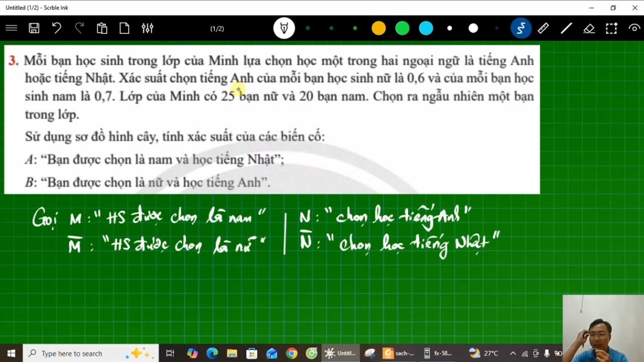Open Microsoft Store from the taskbar
Image resolution: width=644 pixels, height=362 pixels.
click(252, 353)
